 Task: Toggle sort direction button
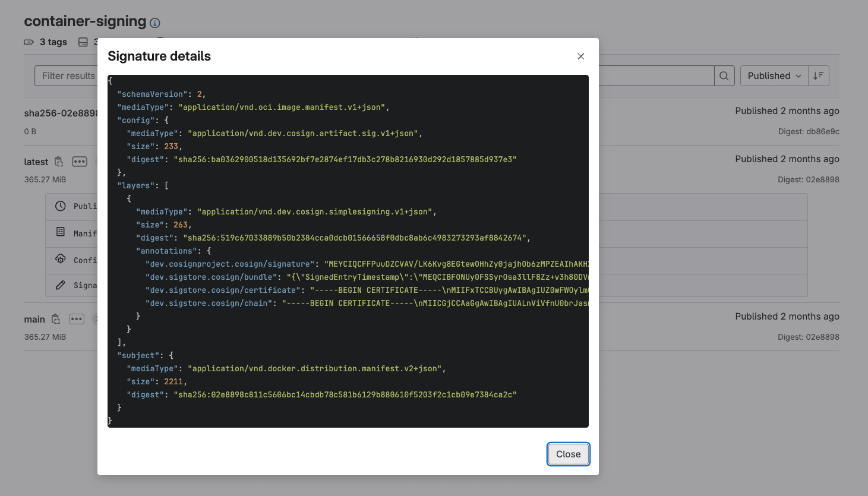818,75
